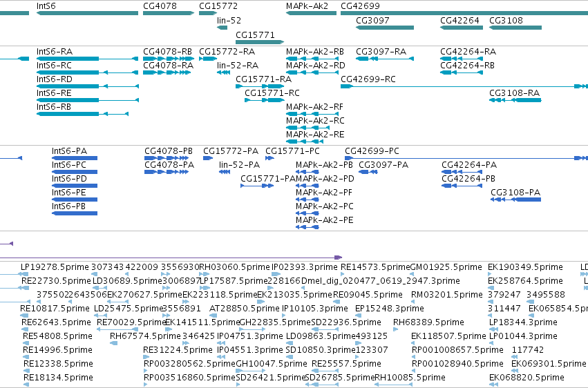Select the IntS6-PE protein label

(69, 193)
